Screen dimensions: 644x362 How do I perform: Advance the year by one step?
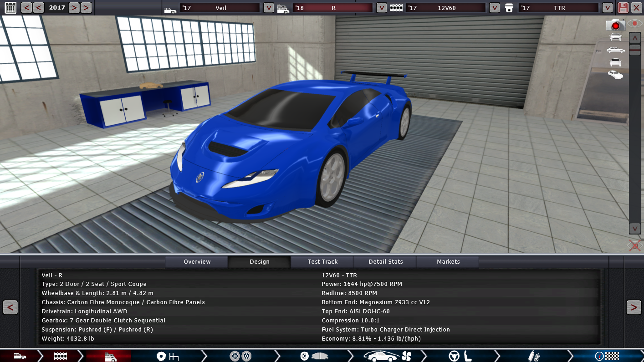(74, 8)
